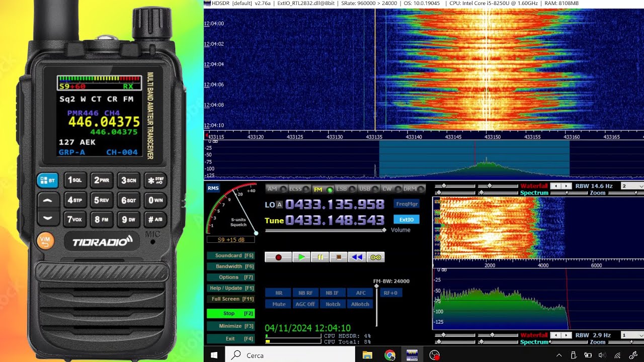The height and width of the screenshot is (362, 644).
Task: Click the LO frequency 0433.135.958 display
Action: tap(335, 205)
